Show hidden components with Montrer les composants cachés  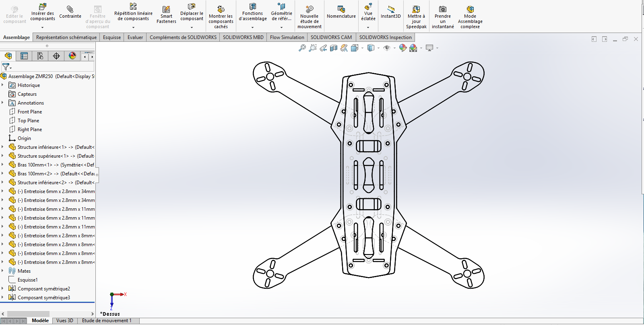[221, 17]
